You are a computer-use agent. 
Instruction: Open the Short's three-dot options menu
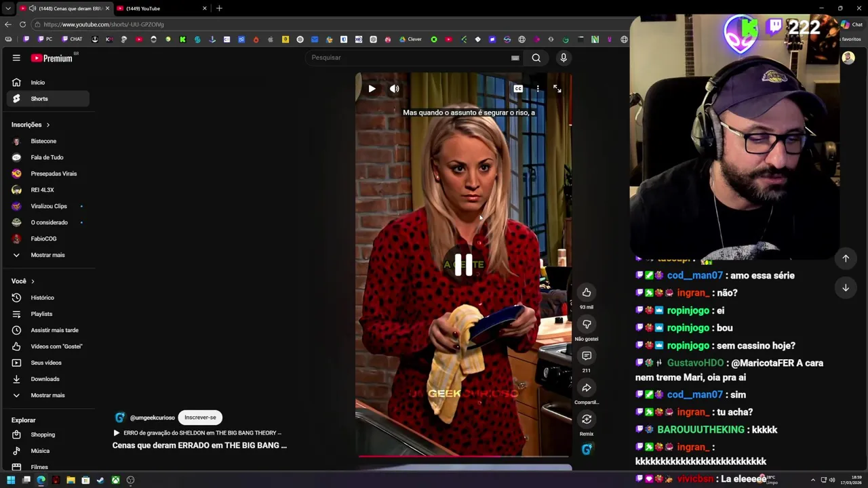pyautogui.click(x=538, y=89)
